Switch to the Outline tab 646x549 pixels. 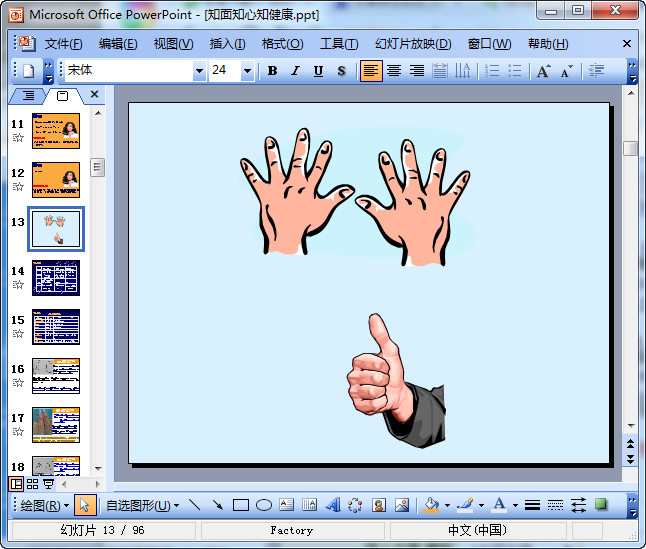28,96
